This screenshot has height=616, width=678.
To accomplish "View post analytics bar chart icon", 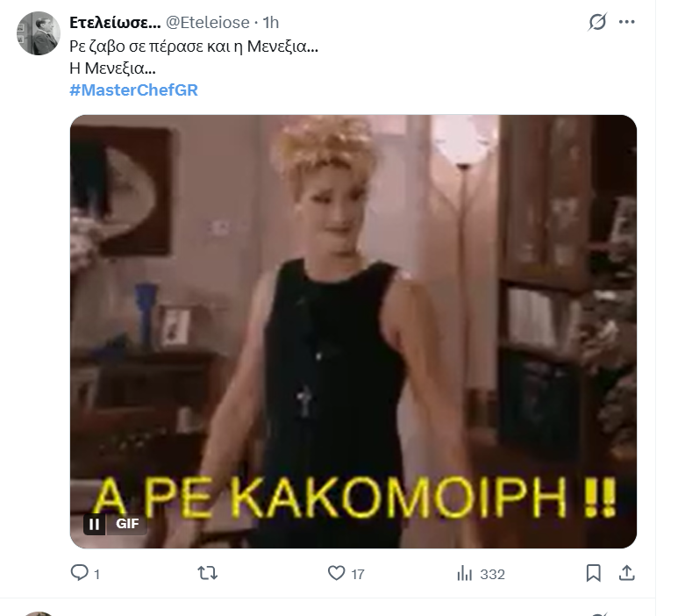I will coord(464,574).
